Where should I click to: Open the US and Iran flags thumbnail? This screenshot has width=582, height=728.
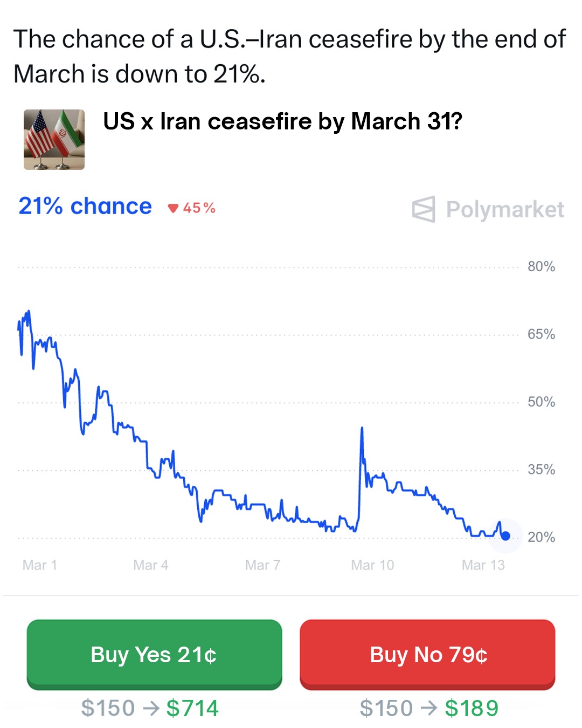coord(54,140)
